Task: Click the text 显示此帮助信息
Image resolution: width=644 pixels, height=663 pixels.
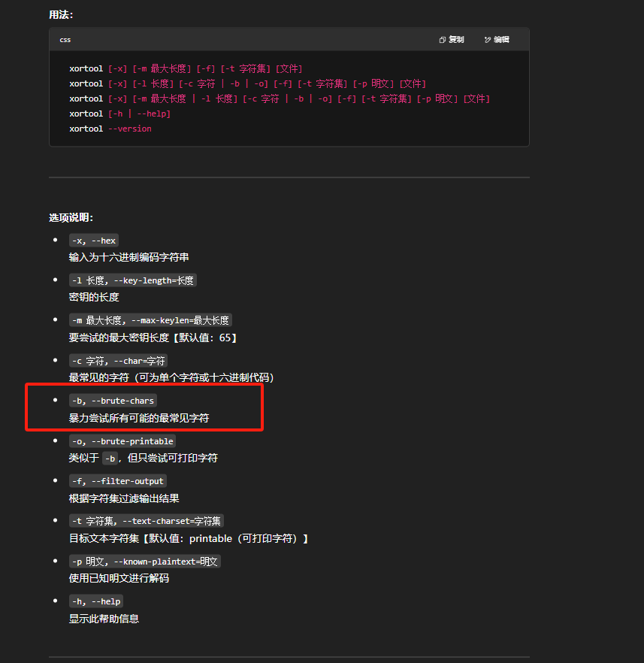Action: pos(104,619)
